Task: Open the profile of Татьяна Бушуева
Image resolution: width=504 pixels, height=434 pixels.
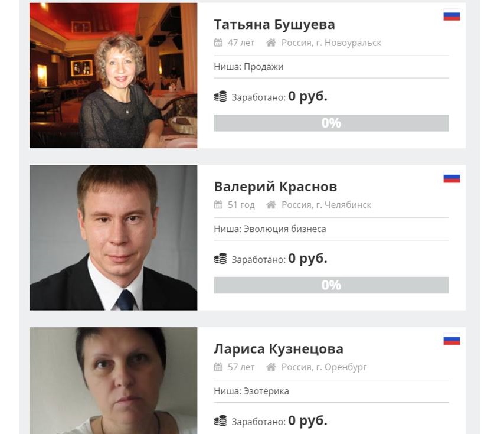Action: pos(274,24)
